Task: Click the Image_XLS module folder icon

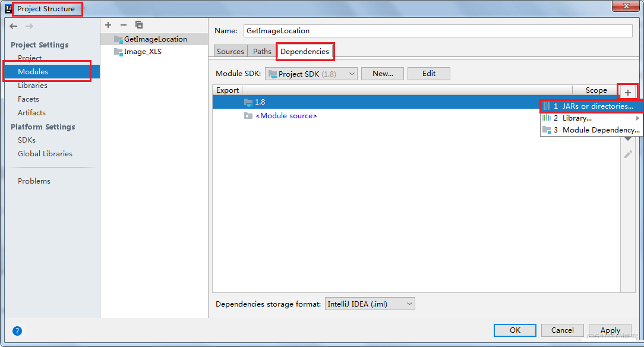Action: pyautogui.click(x=118, y=52)
